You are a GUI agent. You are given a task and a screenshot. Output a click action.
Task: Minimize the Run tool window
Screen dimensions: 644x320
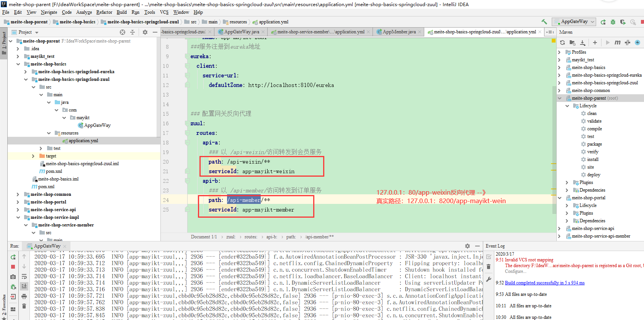477,246
